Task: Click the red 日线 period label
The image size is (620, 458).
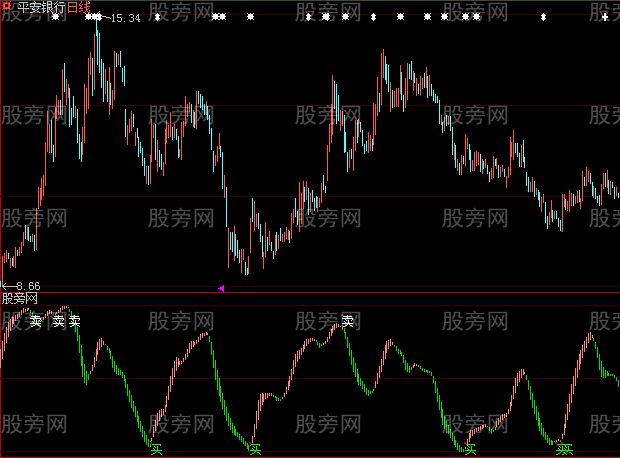Action: (80, 7)
